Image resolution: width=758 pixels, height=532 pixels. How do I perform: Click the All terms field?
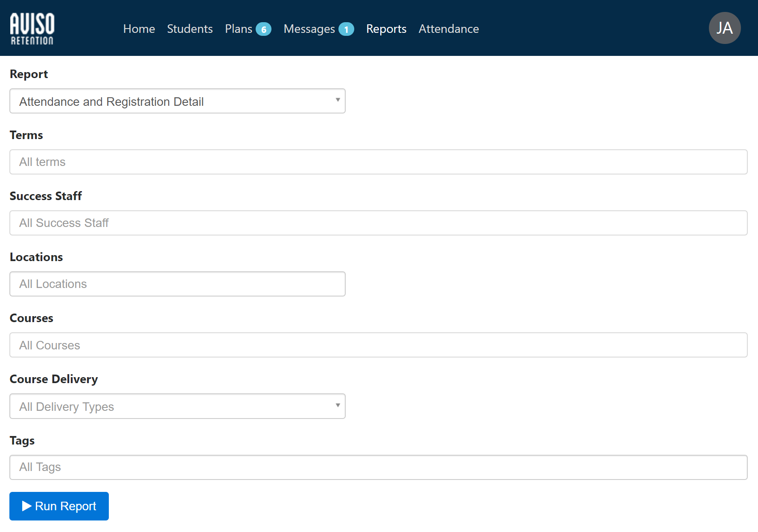tap(379, 162)
